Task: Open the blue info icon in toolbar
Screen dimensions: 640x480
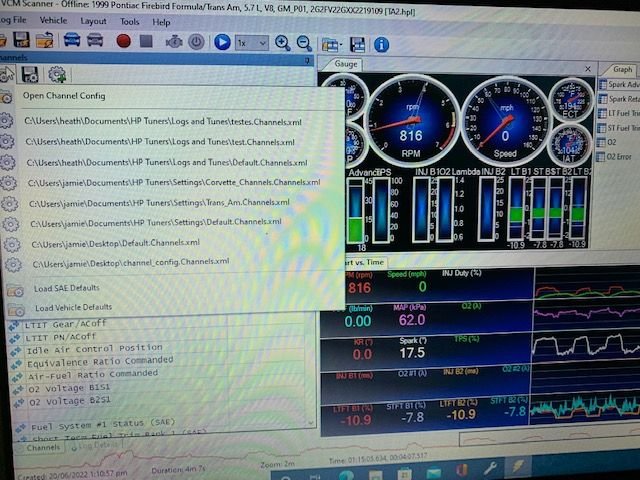Action: tap(381, 44)
